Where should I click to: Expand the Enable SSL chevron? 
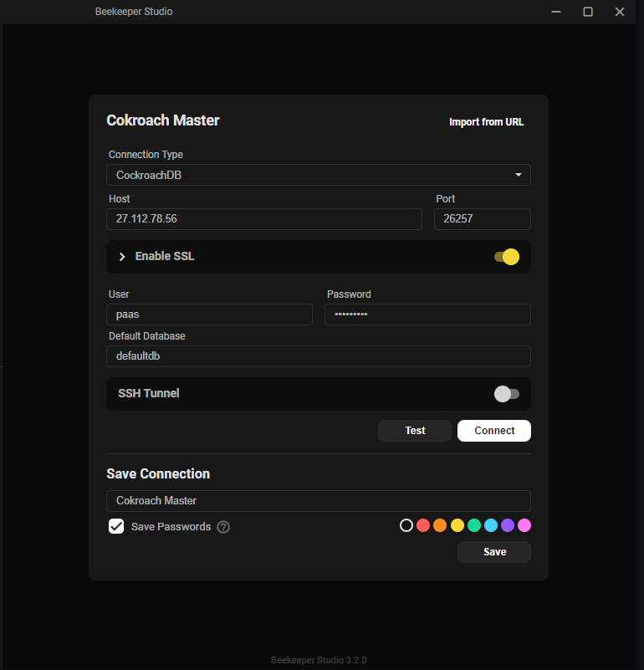tap(122, 257)
